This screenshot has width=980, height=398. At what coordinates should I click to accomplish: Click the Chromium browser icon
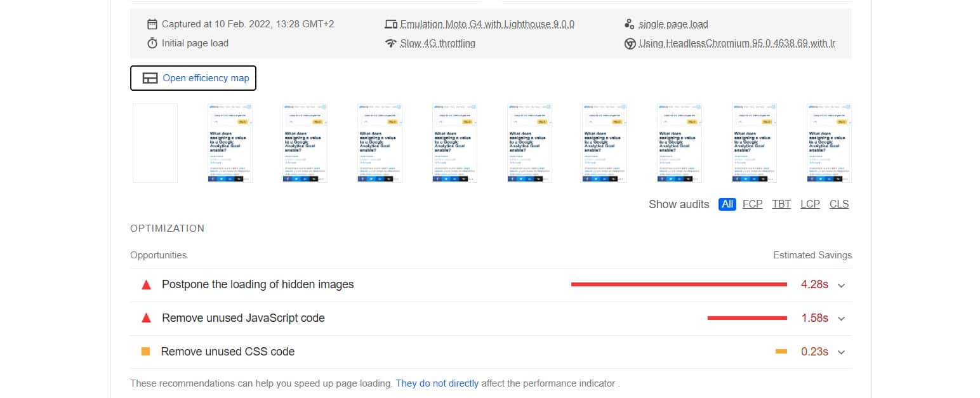pyautogui.click(x=630, y=44)
